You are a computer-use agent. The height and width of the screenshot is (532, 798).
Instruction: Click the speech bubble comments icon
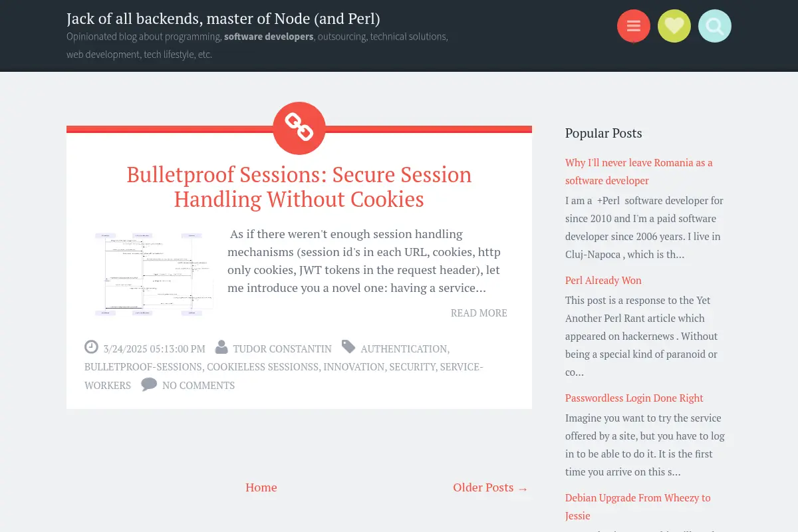click(149, 384)
